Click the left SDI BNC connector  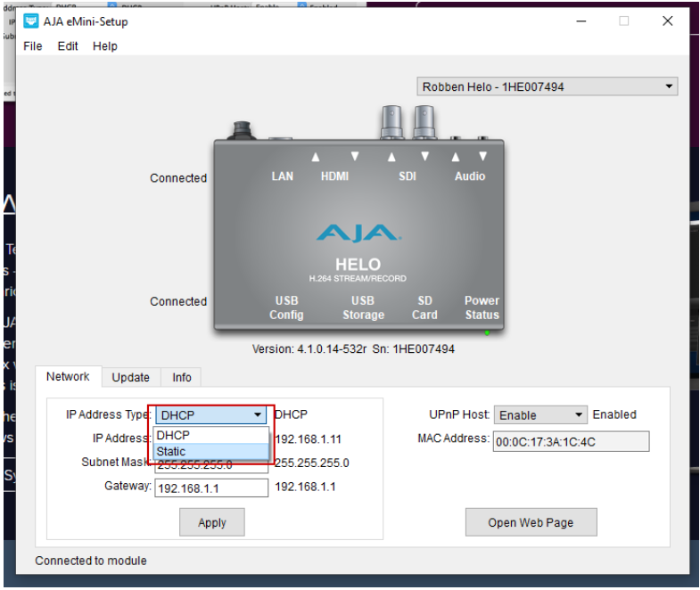coord(391,122)
